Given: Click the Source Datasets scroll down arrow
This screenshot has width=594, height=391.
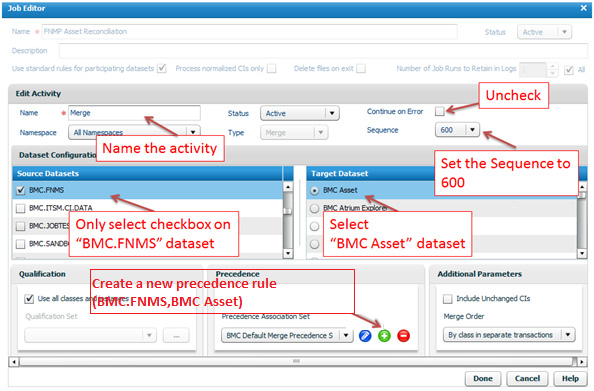Looking at the screenshot, I should coord(288,253).
